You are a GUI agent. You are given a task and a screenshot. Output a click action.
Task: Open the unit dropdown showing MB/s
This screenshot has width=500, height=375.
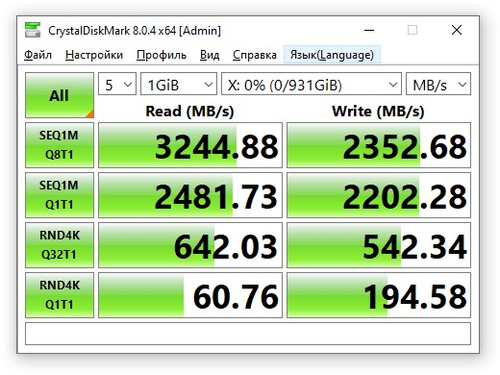438,84
